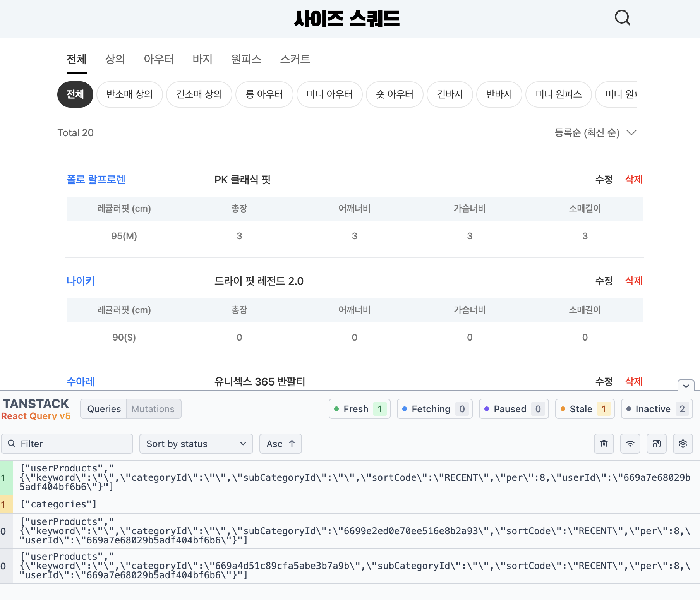Toggle the Inactive queries filter badge
Viewport: 700px width, 600px height.
(657, 409)
